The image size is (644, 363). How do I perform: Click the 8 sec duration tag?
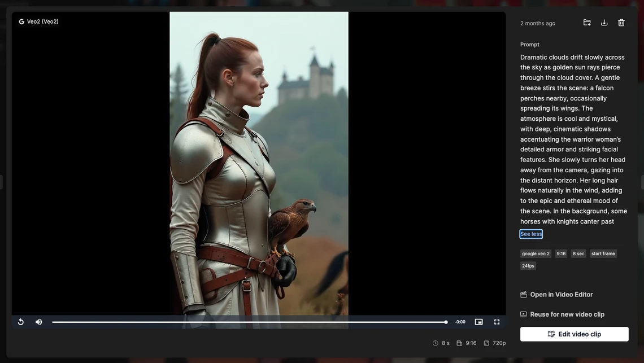(x=578, y=253)
